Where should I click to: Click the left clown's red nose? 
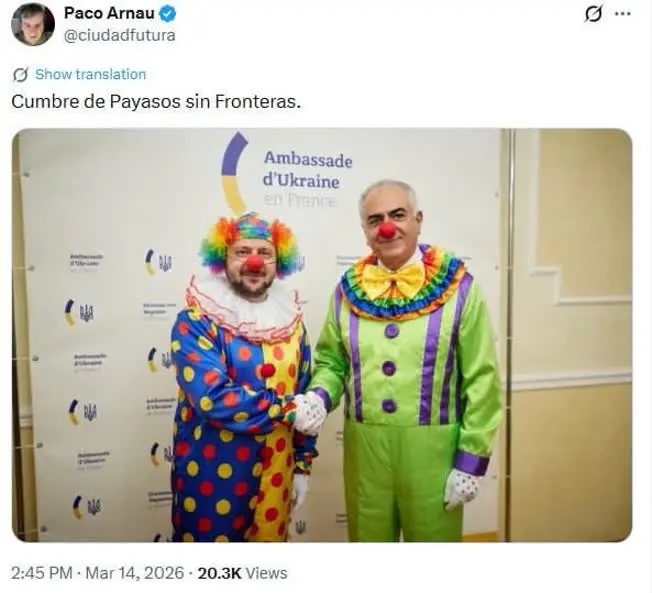coord(253,264)
